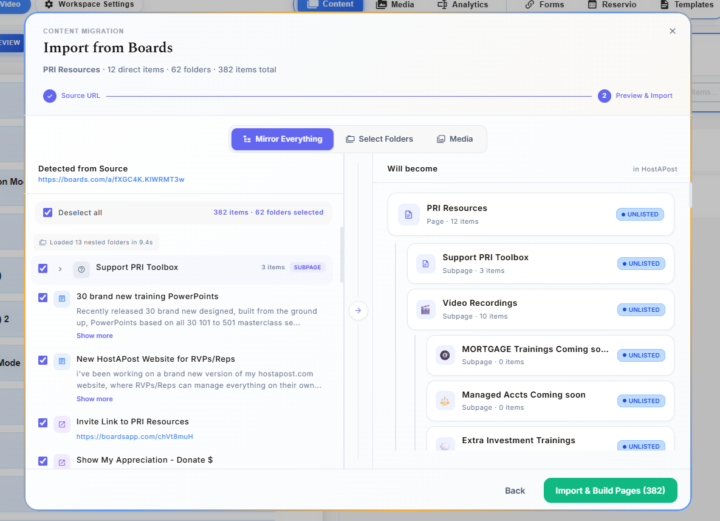Uncheck New HostAPost Website for RVPs/Reps checkbox
This screenshot has height=521, width=720.
(43, 360)
